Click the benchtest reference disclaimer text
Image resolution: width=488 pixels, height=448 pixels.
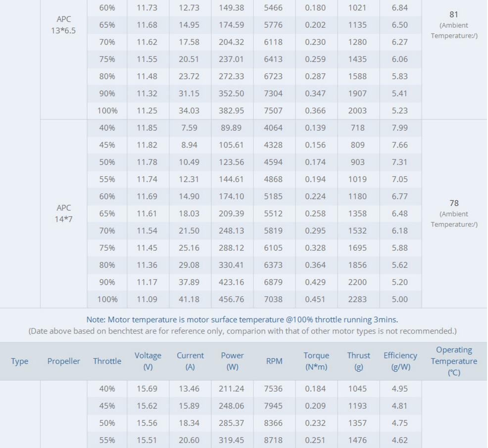coord(242,331)
